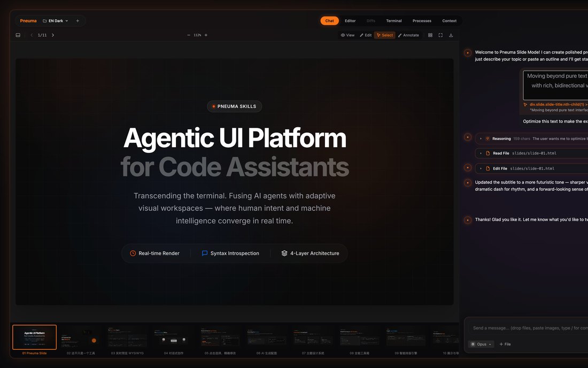Open the EN Dark folder dropdown
The width and height of the screenshot is (588, 368).
pyautogui.click(x=56, y=21)
